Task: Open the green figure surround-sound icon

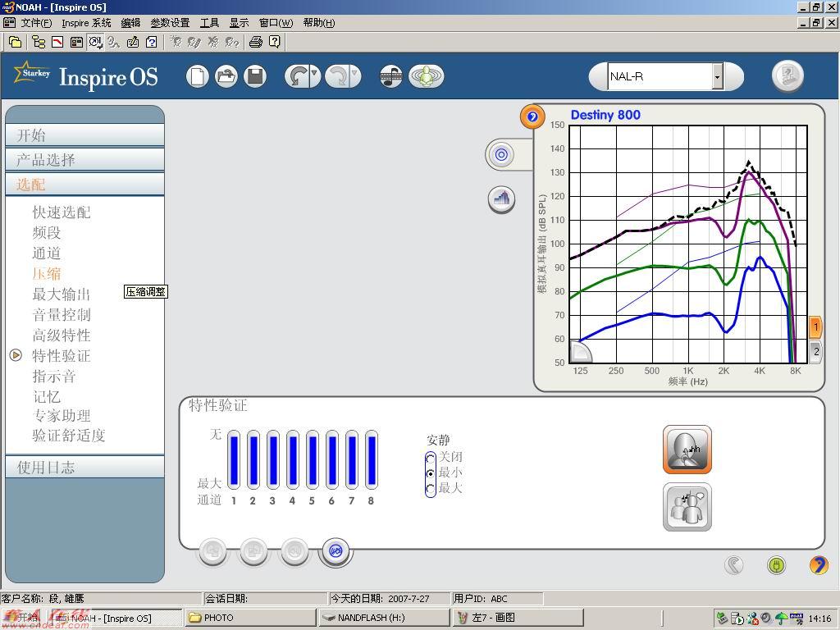Action: click(426, 76)
